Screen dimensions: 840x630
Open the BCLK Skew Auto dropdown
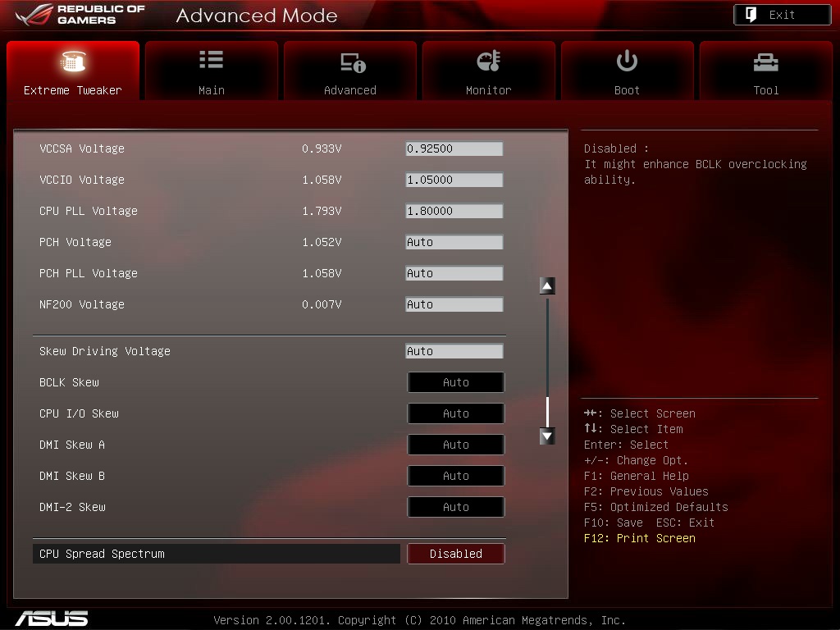point(456,382)
